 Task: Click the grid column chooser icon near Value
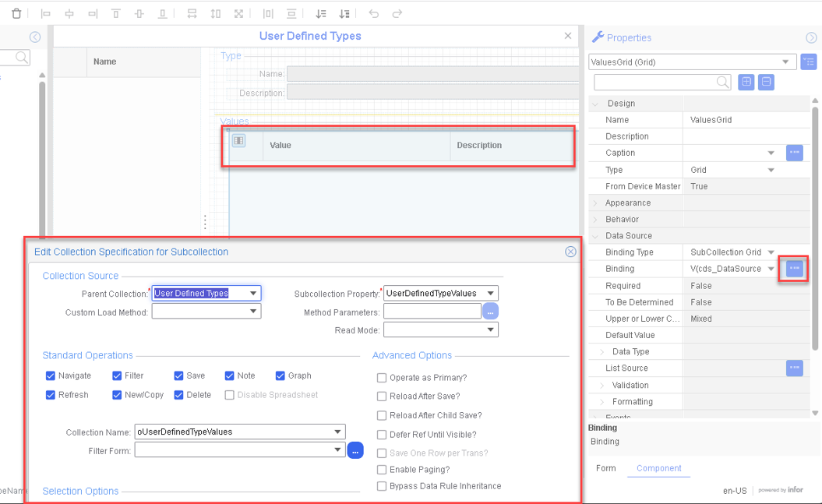[238, 140]
